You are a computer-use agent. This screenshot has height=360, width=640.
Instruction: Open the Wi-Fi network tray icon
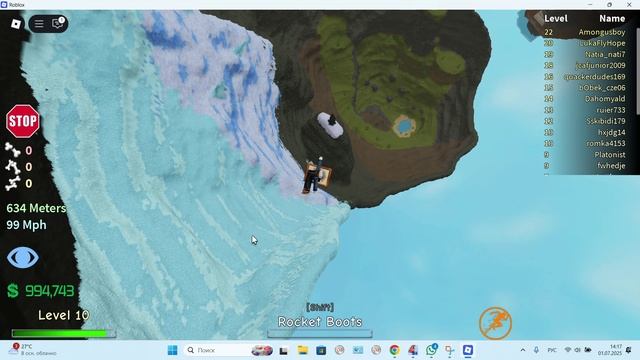tap(567, 350)
